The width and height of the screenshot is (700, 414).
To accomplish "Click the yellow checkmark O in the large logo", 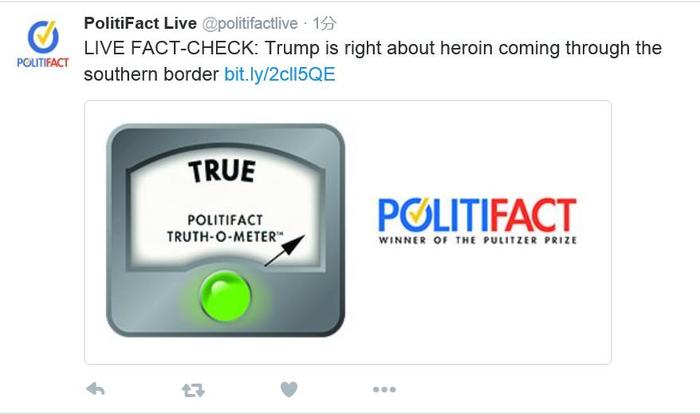I will (421, 215).
